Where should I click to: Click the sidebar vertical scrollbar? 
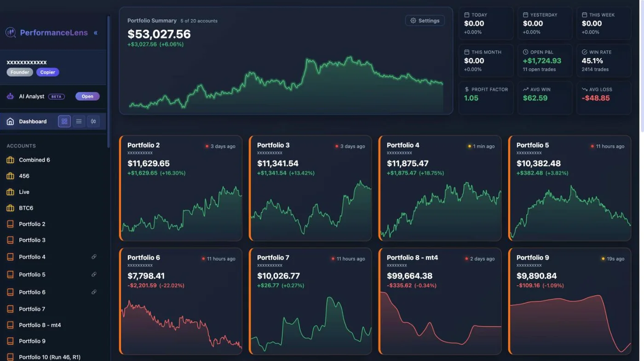109,82
